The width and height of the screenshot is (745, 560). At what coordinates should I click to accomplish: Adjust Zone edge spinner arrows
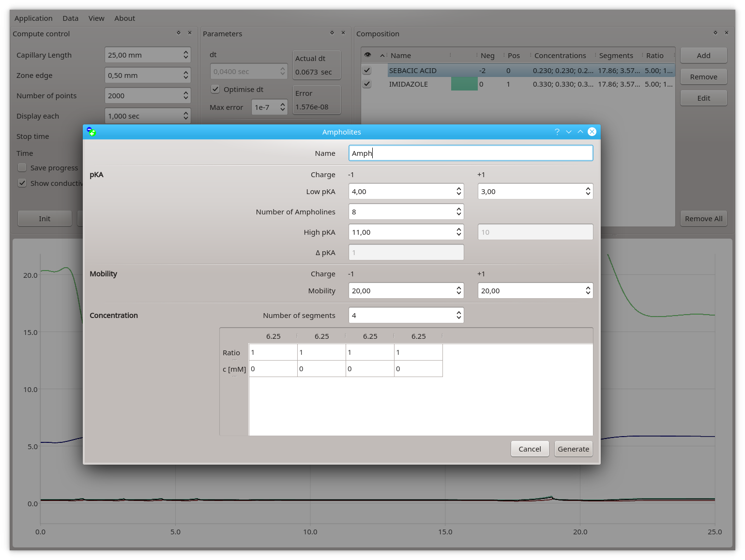pyautogui.click(x=186, y=75)
